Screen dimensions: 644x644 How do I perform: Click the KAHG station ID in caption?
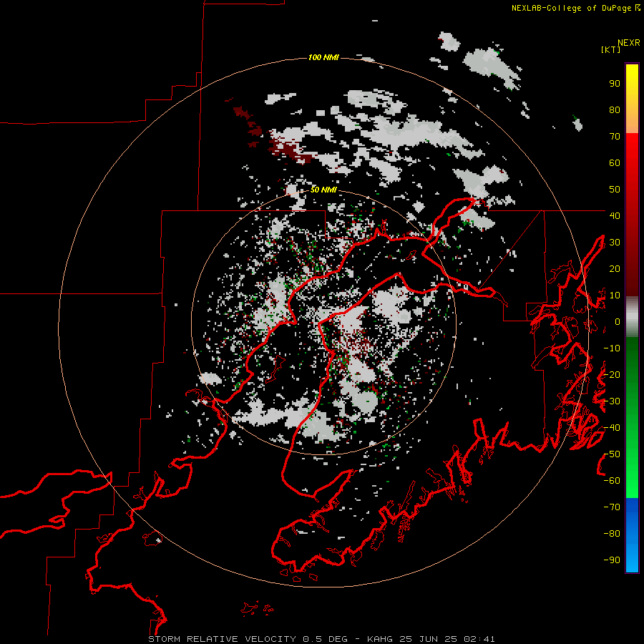pos(379,639)
